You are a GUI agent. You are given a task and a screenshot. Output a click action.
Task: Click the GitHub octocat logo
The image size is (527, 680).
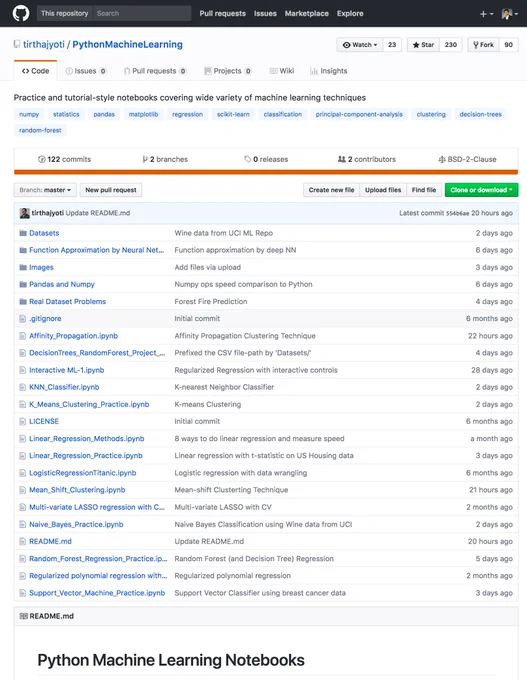point(21,13)
